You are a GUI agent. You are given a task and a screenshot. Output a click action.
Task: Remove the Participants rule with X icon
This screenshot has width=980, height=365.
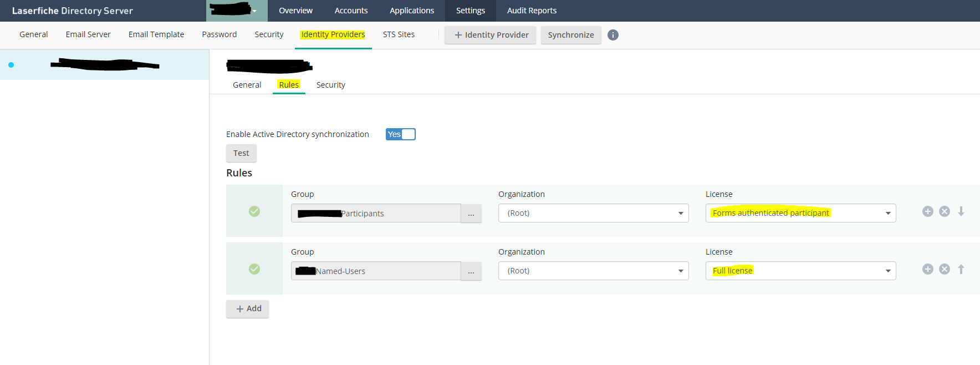pos(945,211)
